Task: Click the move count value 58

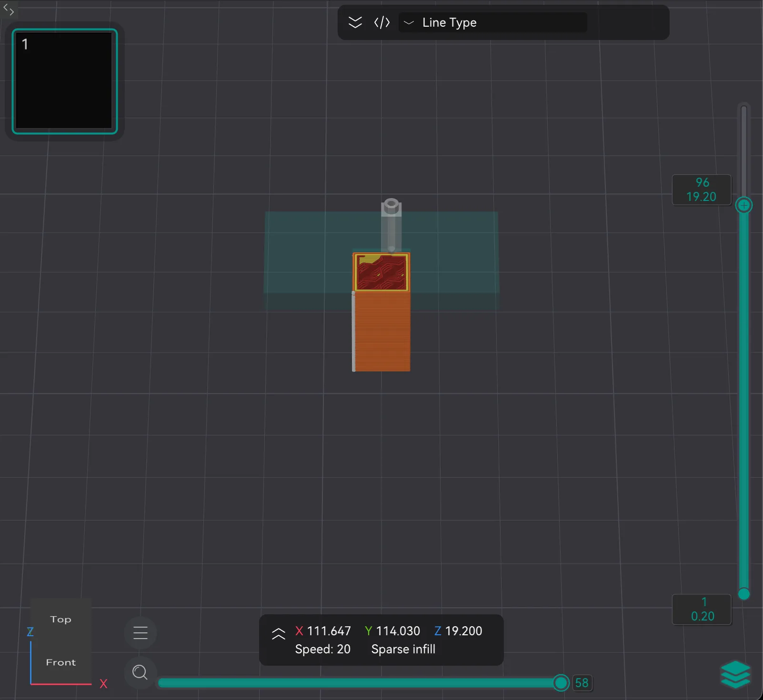Action: point(582,683)
